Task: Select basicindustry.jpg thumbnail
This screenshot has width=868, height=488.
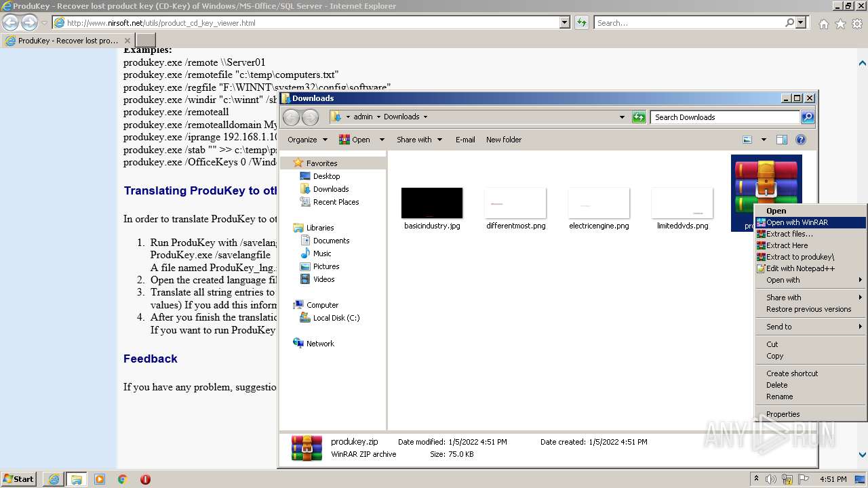Action: (432, 203)
